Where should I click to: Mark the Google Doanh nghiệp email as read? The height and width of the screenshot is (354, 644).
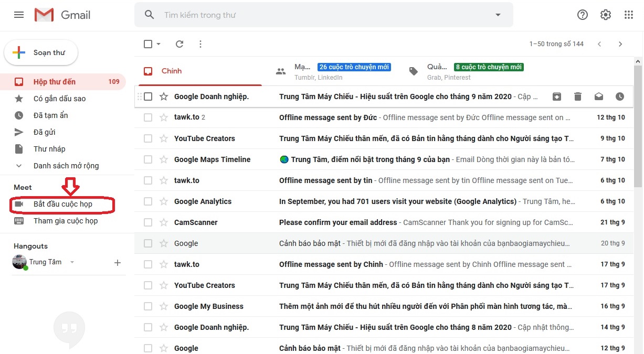click(599, 96)
